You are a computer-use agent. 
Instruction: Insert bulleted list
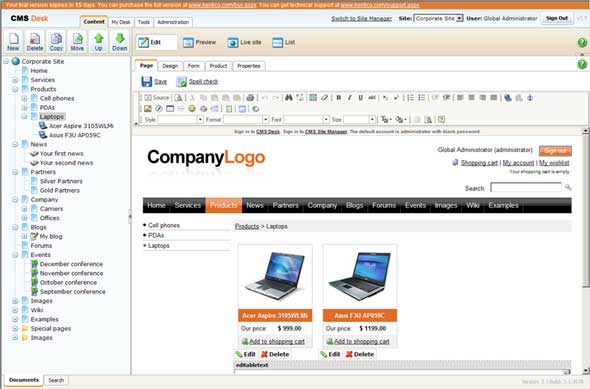pyautogui.click(x=422, y=97)
